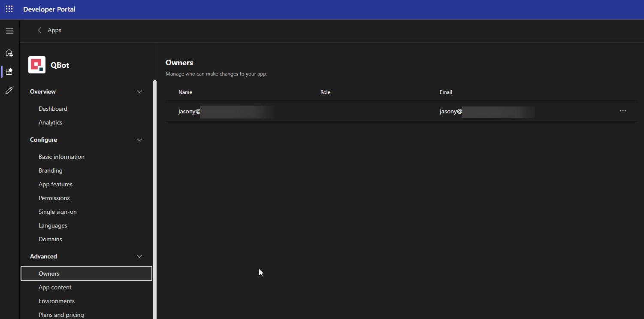This screenshot has height=319, width=644.
Task: Open the Dashboard page
Action: tap(53, 109)
